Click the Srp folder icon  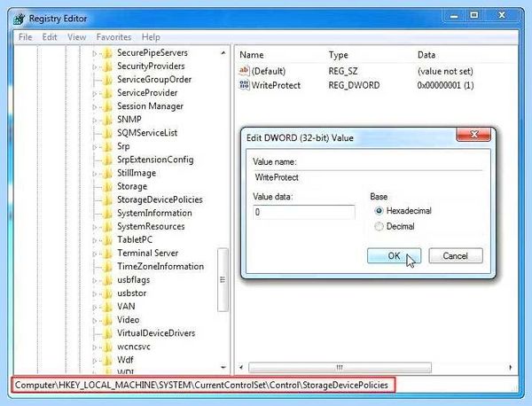click(x=107, y=146)
